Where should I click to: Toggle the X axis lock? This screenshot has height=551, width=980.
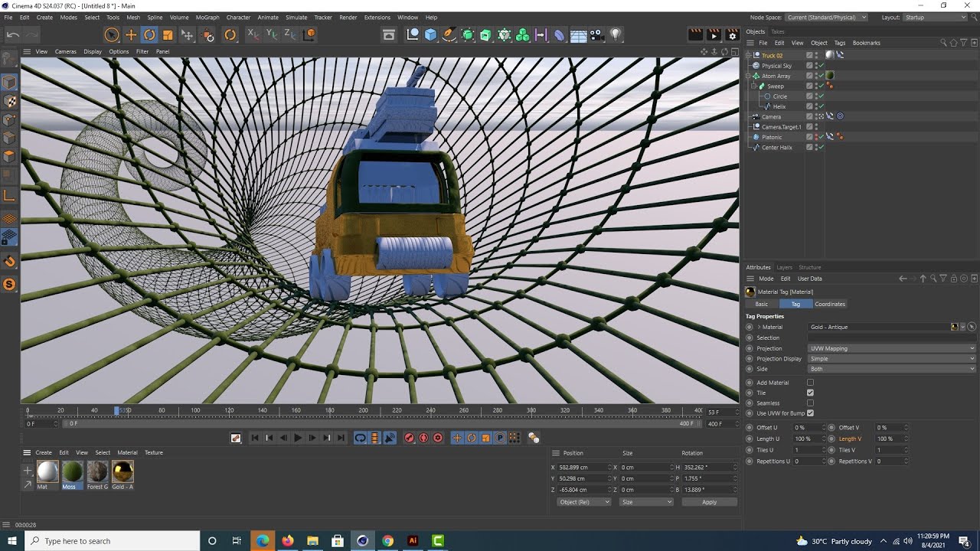253,34
